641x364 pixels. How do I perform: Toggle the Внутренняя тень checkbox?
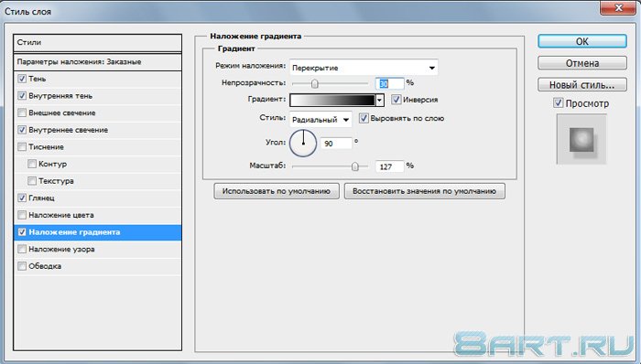(22, 96)
